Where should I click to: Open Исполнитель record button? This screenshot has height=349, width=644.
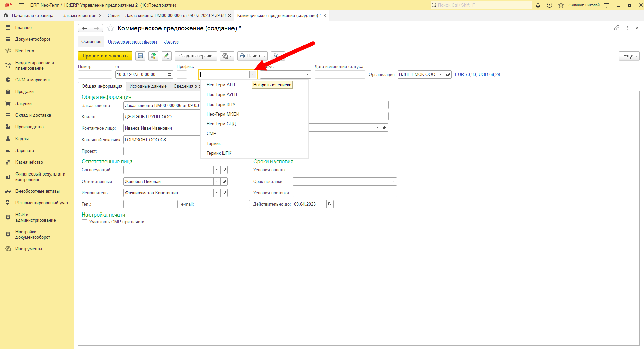click(x=224, y=193)
